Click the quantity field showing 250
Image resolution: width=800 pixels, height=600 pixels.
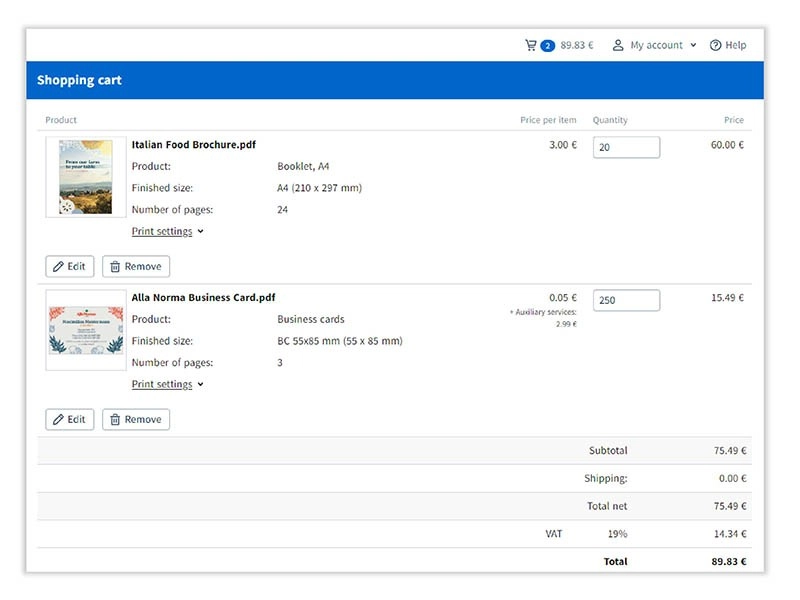click(x=626, y=301)
